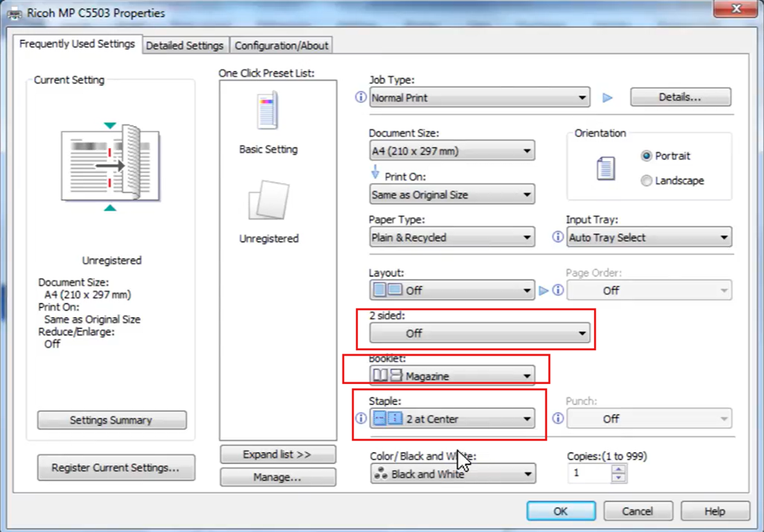Click the blue arrow beside Job Type dropdown
Screen dimensions: 764x532
[x=607, y=97]
